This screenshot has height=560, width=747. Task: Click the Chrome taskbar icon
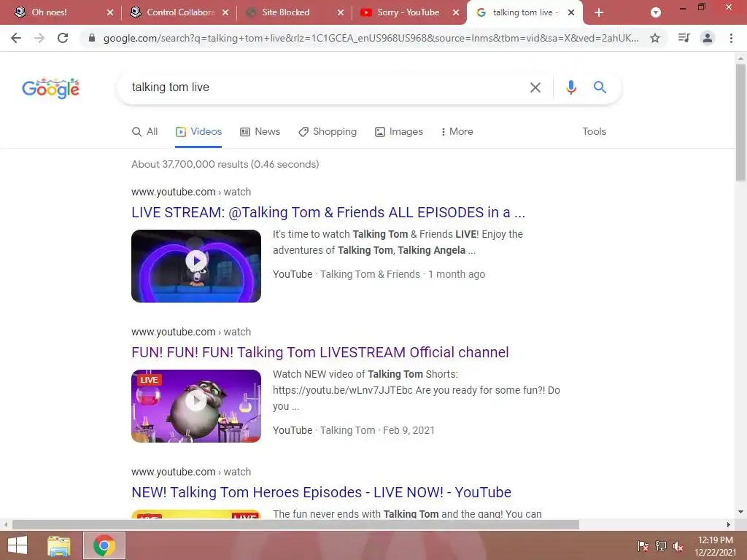pos(104,545)
